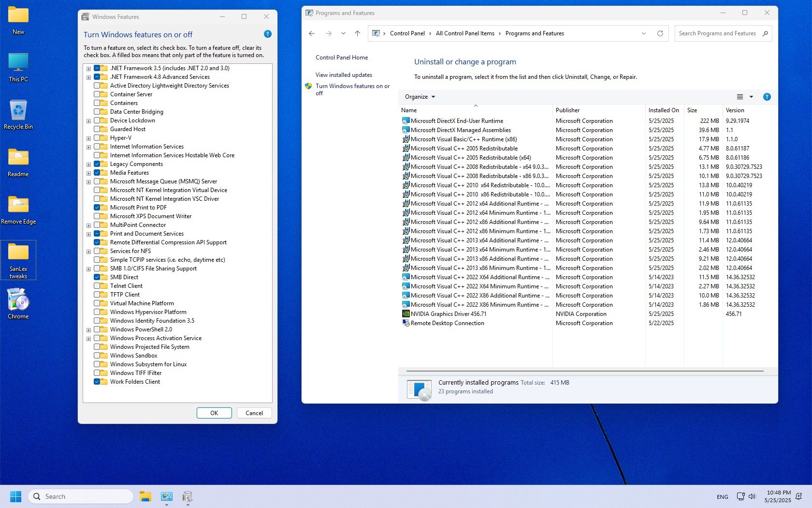Viewport: 812px width, 508px height.
Task: Expand the Hyper-V feature tree
Action: [88, 138]
